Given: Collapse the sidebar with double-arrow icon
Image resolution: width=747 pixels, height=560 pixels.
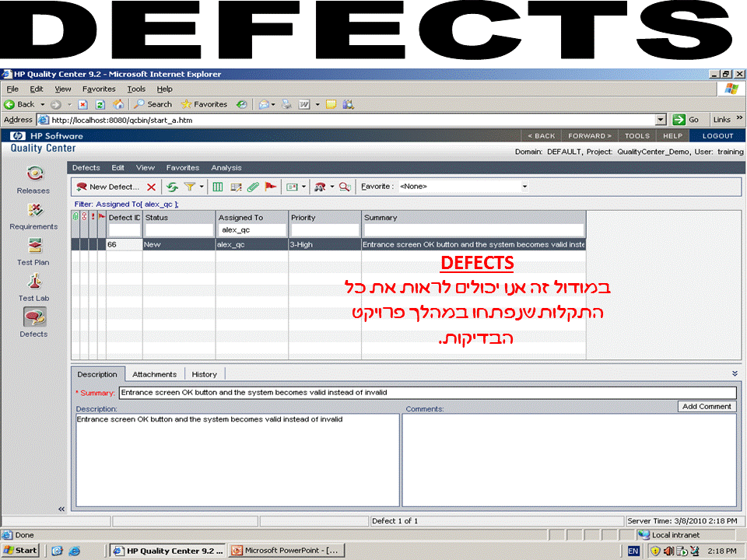Looking at the screenshot, I should (61, 509).
